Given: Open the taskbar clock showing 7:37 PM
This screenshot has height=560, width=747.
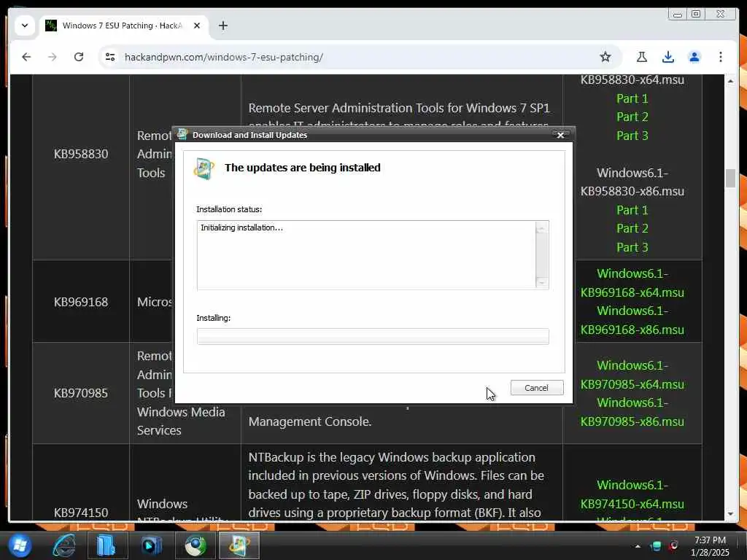Looking at the screenshot, I should coord(710,546).
